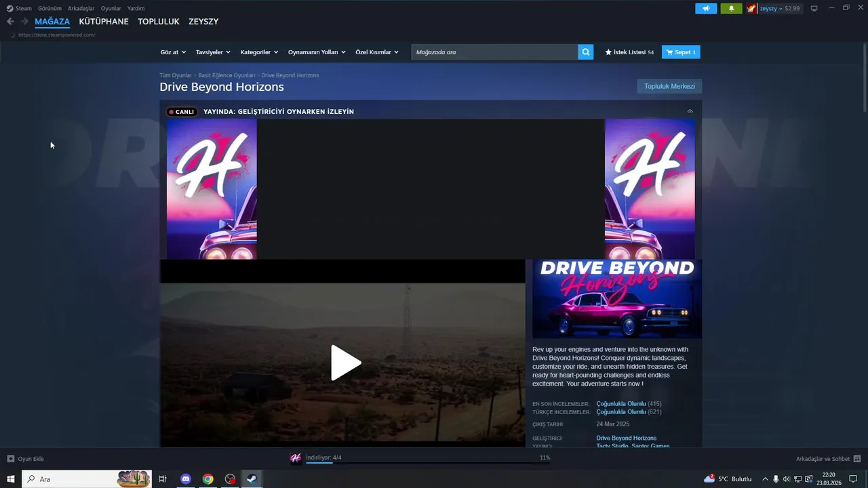Expand the Özel Kısımlar dropdown

pos(377,52)
